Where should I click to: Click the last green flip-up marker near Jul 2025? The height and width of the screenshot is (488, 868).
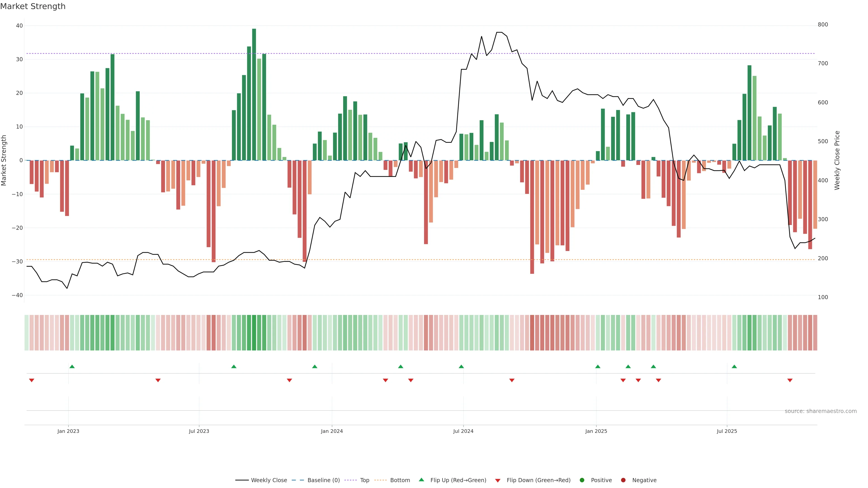734,366
